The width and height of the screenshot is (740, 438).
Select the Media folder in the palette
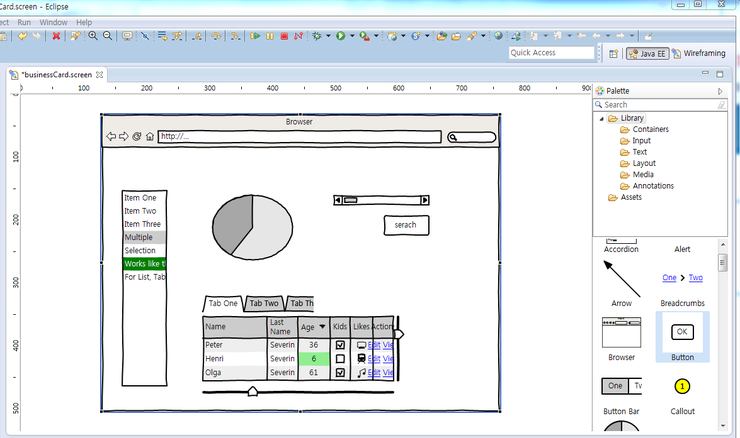[637, 175]
